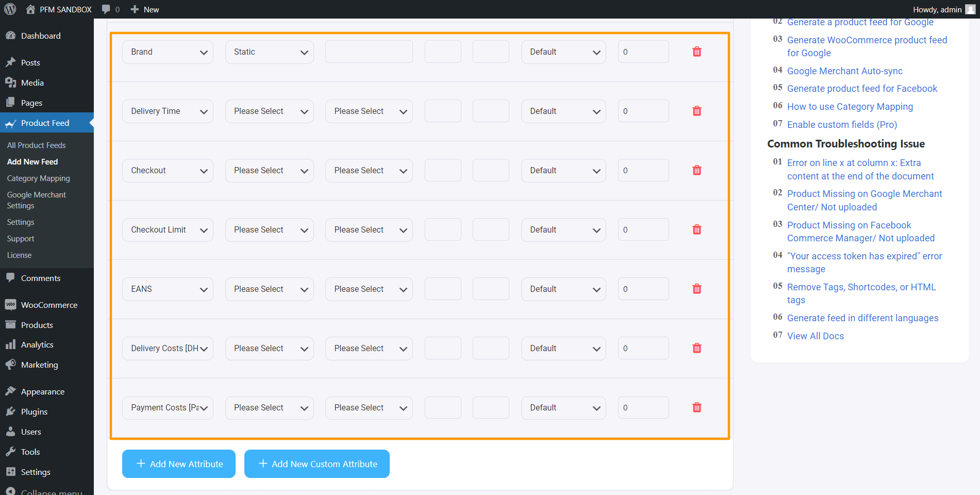Click the Add New Attribute button

(179, 464)
